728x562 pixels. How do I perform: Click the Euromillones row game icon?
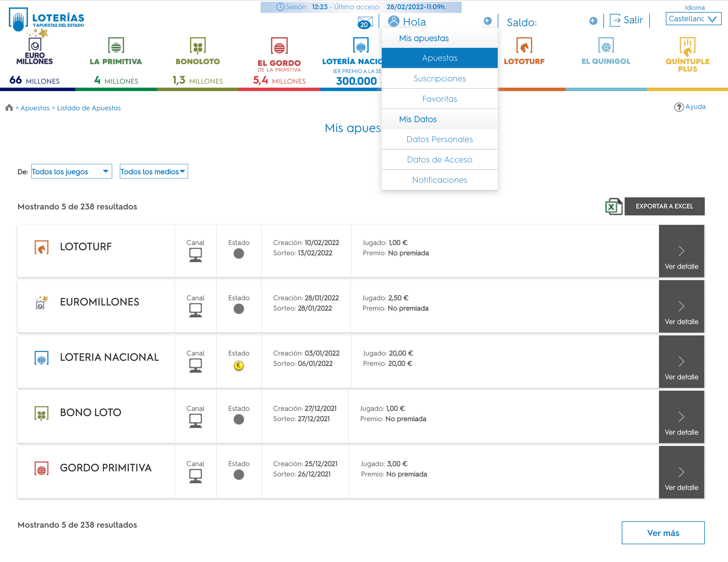pyautogui.click(x=41, y=302)
